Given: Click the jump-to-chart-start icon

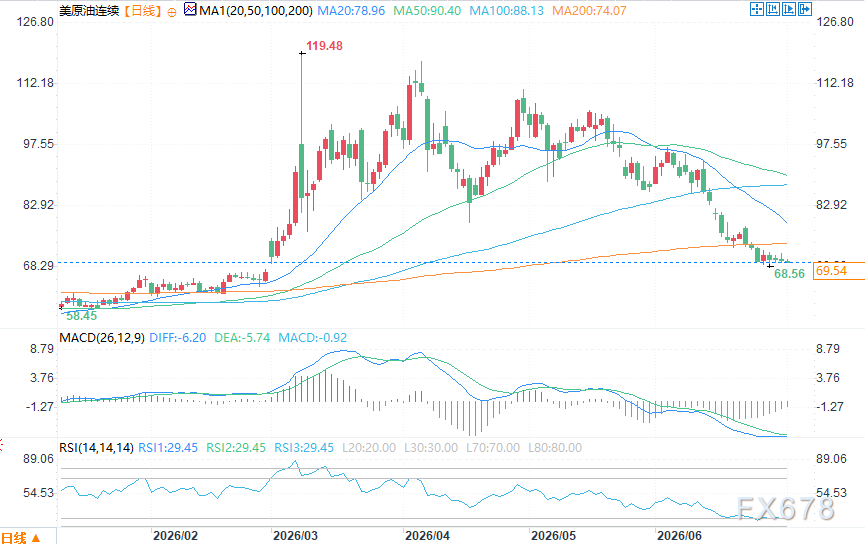Looking at the screenshot, I should click(x=773, y=9).
